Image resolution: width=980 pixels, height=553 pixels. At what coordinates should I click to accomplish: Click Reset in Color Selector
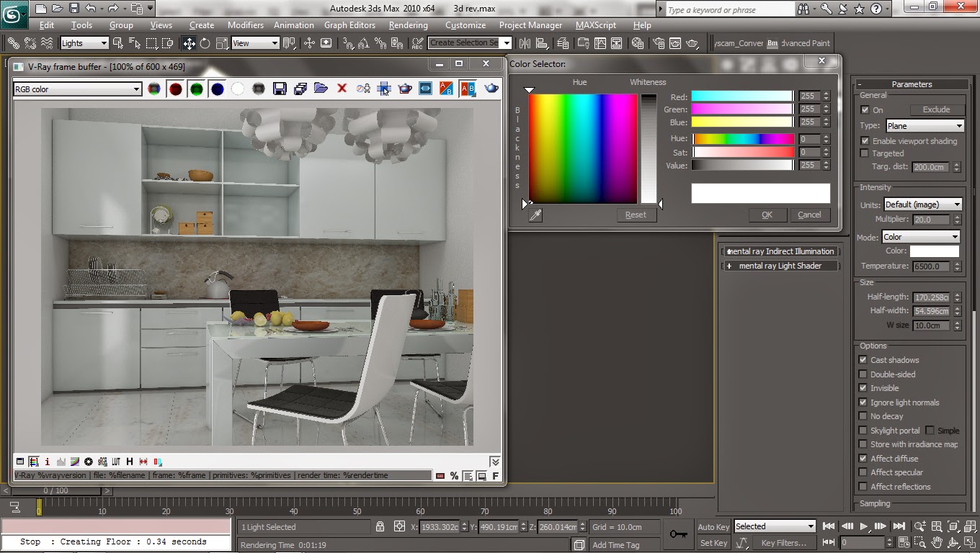(x=636, y=215)
